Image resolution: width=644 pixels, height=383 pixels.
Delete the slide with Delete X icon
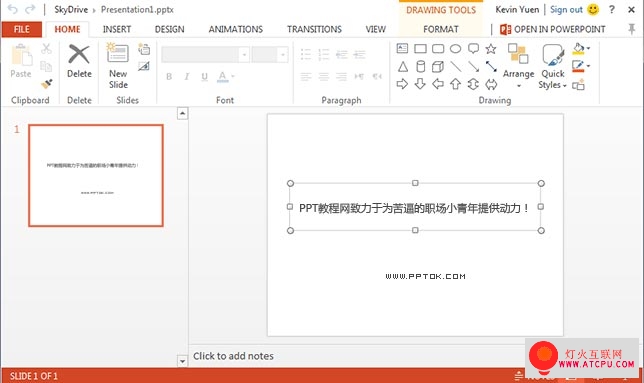click(x=79, y=61)
